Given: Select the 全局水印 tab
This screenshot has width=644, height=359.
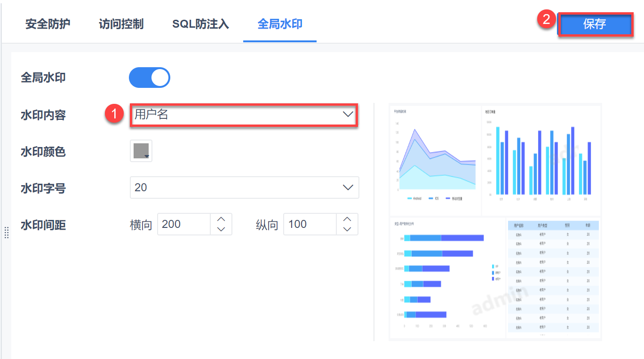Looking at the screenshot, I should (x=280, y=24).
